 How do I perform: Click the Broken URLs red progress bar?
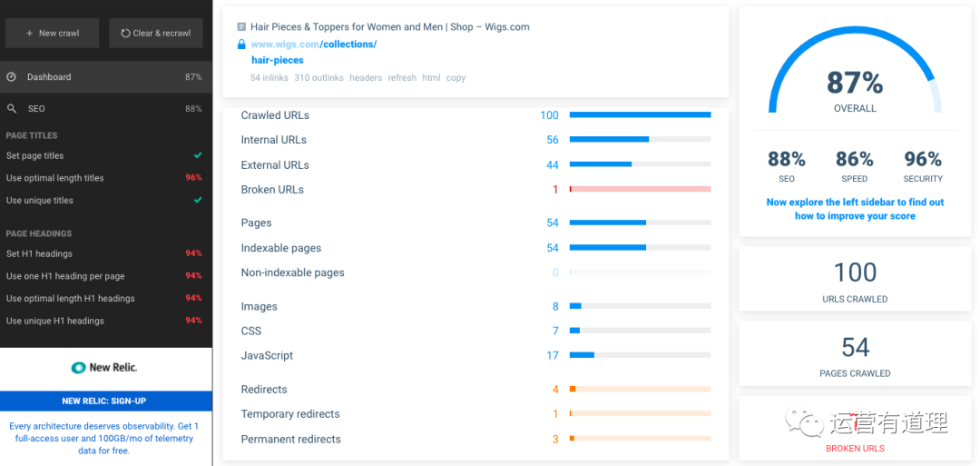point(640,190)
